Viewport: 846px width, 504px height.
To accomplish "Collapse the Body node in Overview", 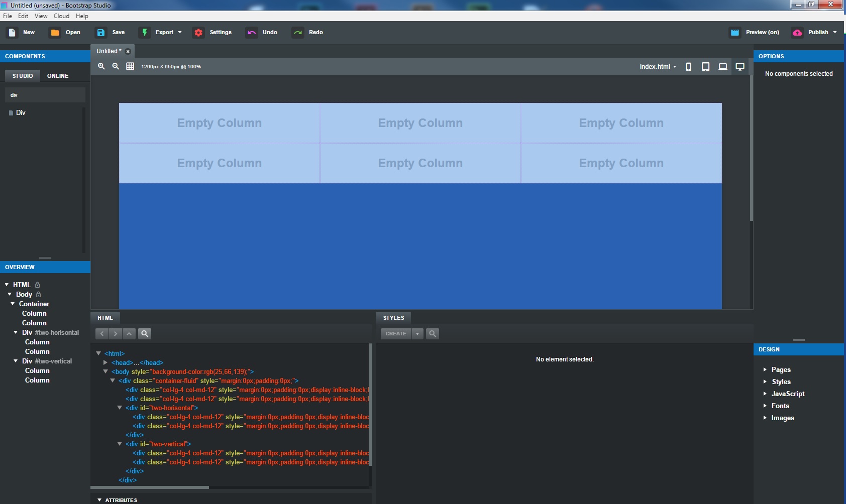I will point(10,294).
